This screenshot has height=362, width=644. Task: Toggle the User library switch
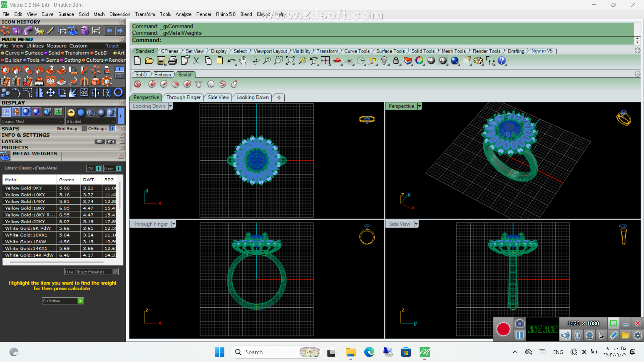coord(118,169)
